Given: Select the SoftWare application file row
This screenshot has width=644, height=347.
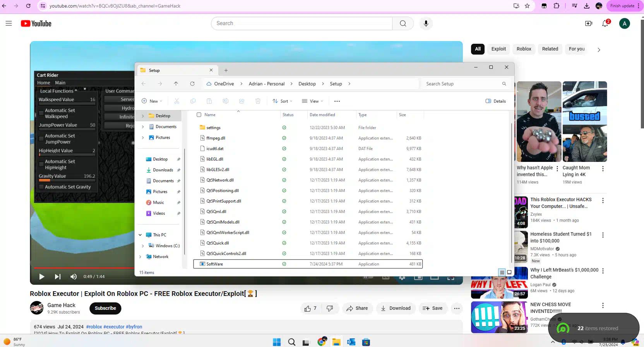Looking at the screenshot, I should coord(308,264).
